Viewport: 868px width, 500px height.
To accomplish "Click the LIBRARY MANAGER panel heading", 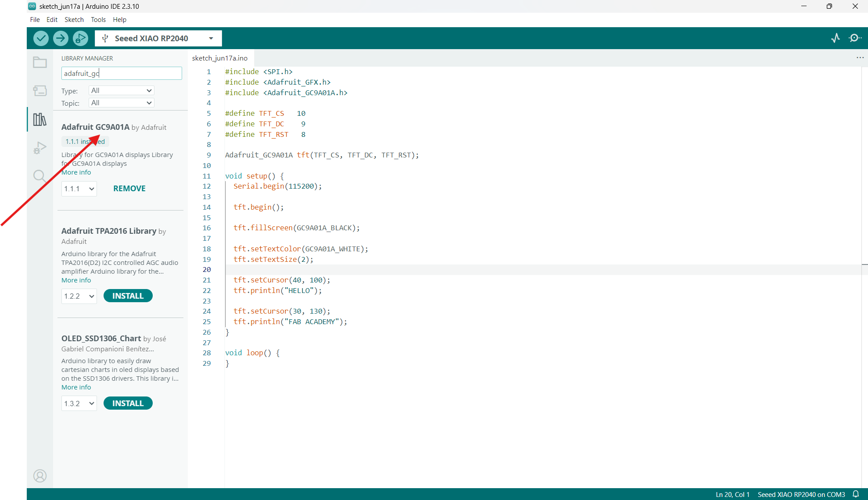I will point(87,58).
